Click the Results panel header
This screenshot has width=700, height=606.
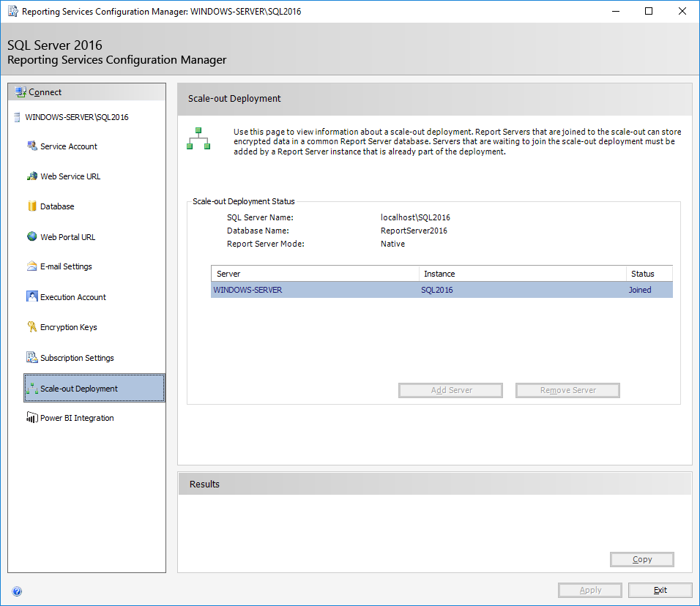tap(435, 485)
